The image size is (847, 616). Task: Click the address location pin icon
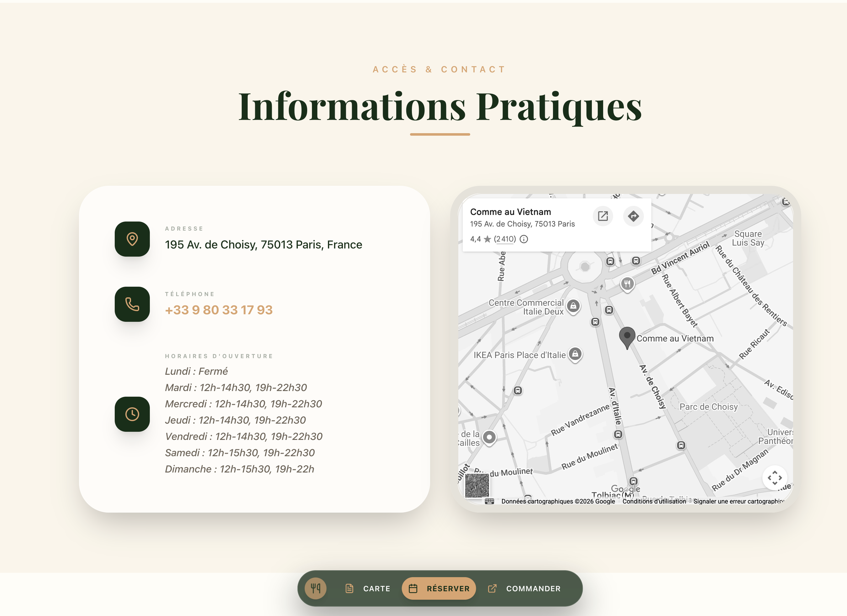click(132, 239)
